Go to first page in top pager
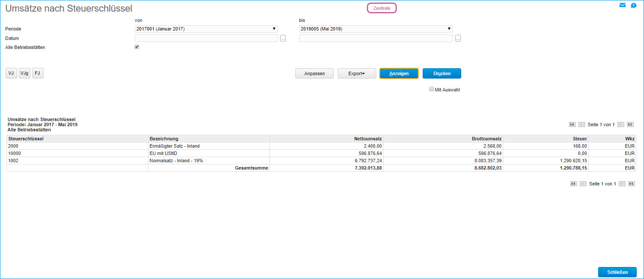Screen dimensions: 644x279 (572, 124)
